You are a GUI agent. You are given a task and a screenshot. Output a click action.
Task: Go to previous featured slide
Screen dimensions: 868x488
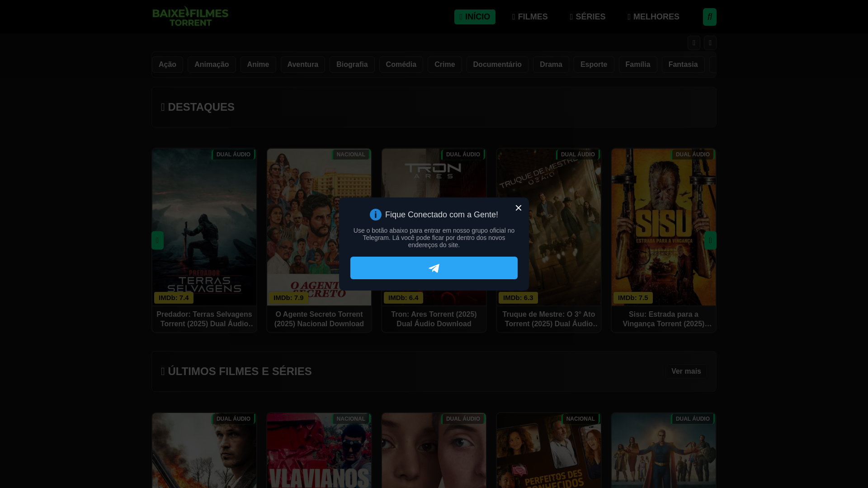[x=157, y=240]
